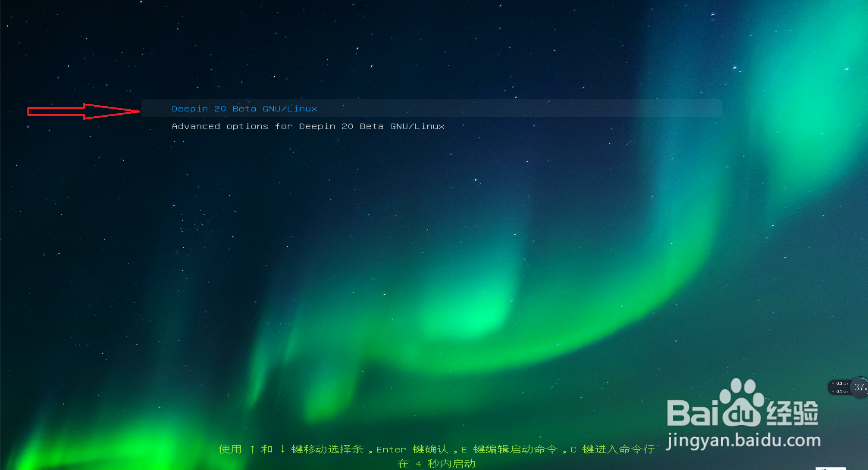This screenshot has height=470, width=868.
Task: Click the blue upload arrow icon
Action: click(x=833, y=383)
